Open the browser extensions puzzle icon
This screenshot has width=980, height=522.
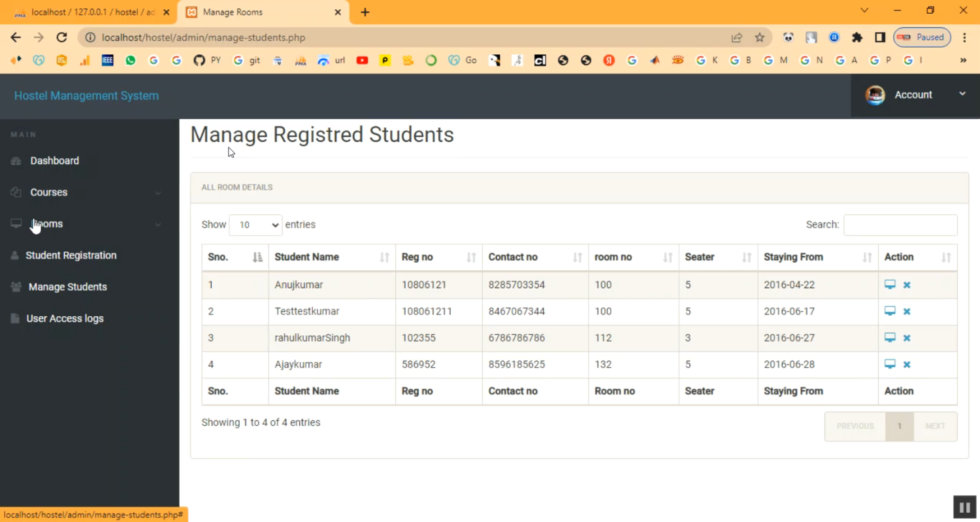(857, 38)
